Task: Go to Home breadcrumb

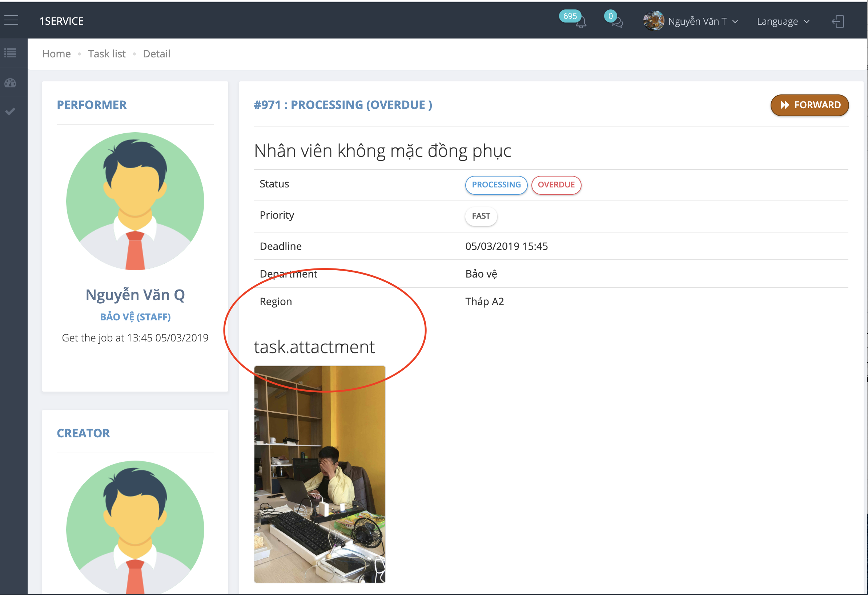Action: pyautogui.click(x=56, y=54)
